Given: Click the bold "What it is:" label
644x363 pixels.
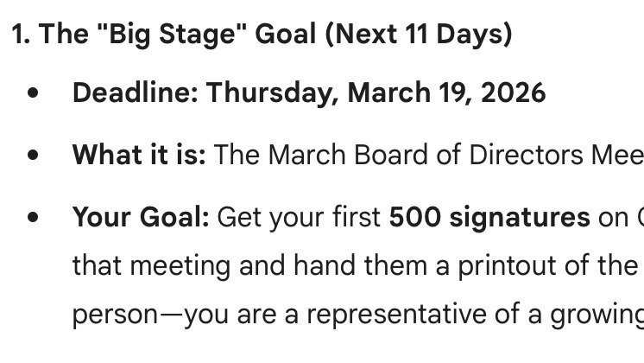Looking at the screenshot, I should coord(139,156).
